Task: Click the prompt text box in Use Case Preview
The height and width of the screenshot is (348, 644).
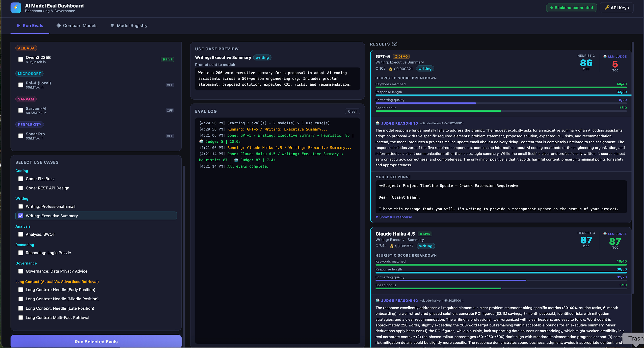Action: [x=277, y=79]
